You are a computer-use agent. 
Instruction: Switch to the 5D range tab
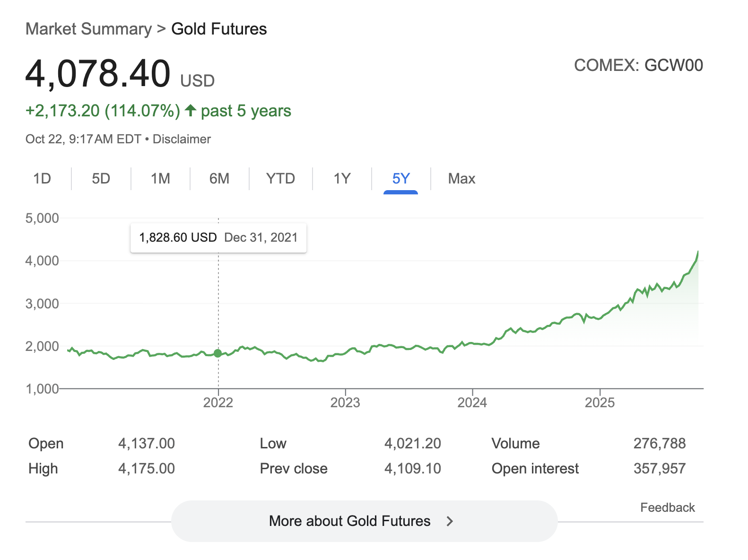(101, 179)
